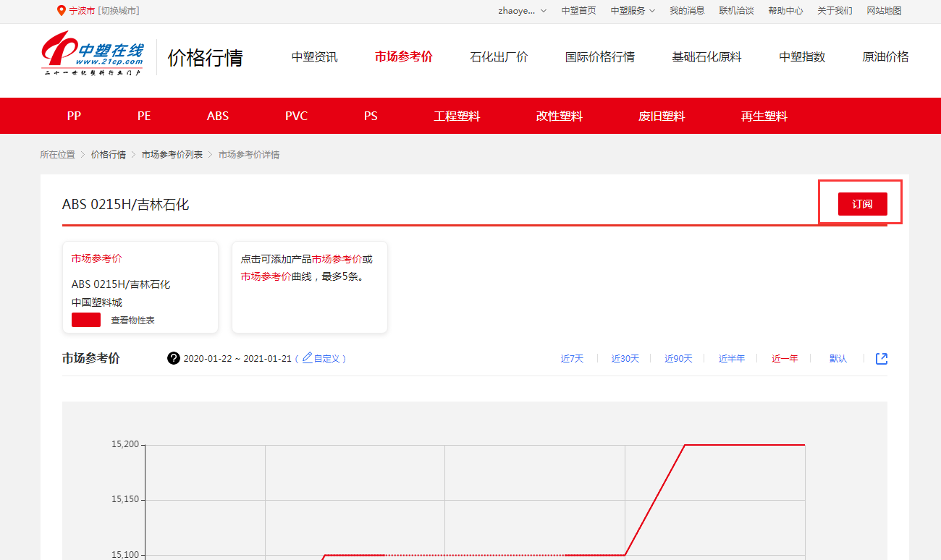This screenshot has height=560, width=941.
Task: Select 近90天 time range
Action: click(678, 358)
